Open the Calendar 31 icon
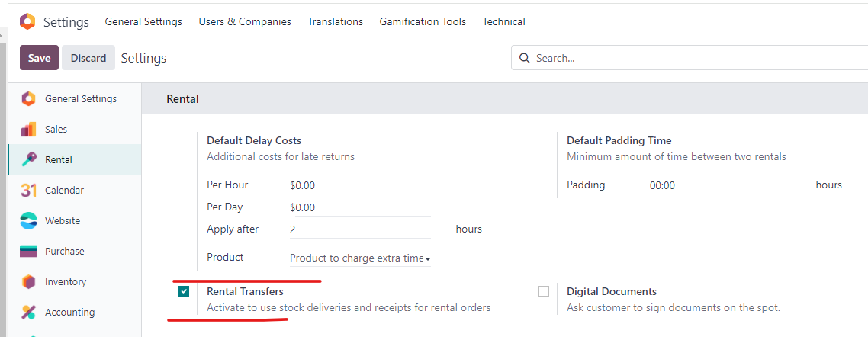This screenshot has height=337, width=868. pos(28,191)
